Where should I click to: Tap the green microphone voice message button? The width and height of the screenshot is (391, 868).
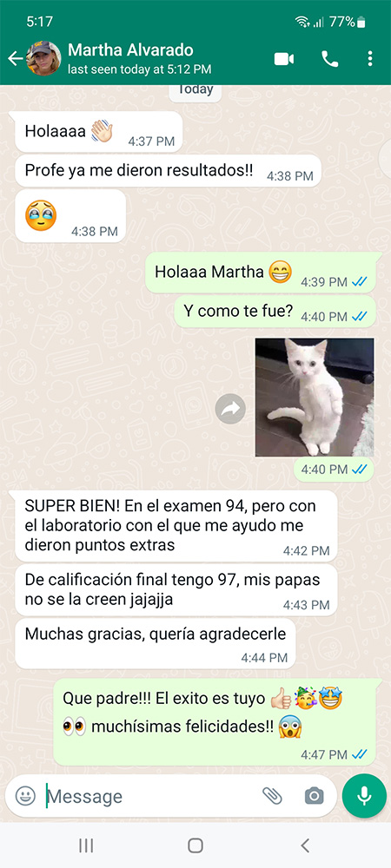pyautogui.click(x=364, y=796)
